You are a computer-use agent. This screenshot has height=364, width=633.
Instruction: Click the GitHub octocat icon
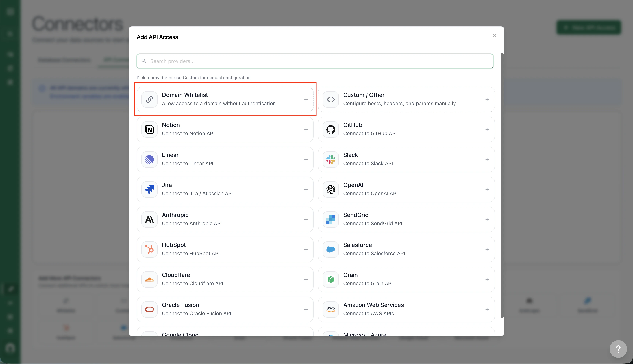[331, 130]
